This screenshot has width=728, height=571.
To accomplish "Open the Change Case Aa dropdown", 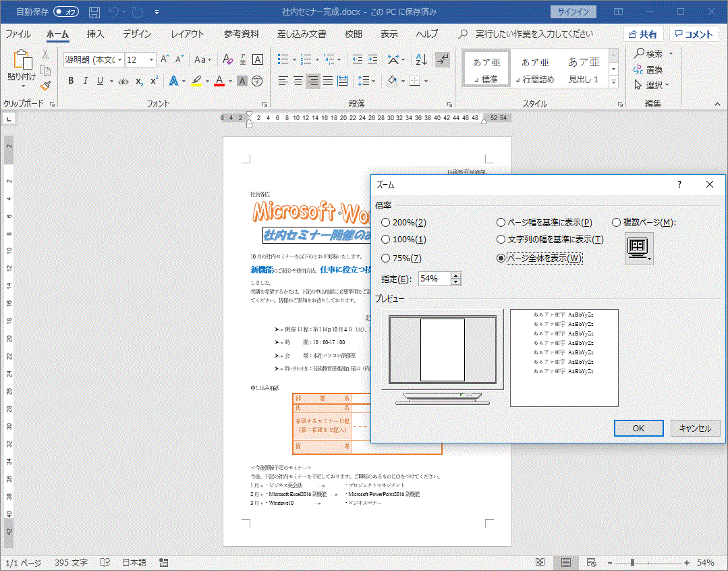I will click(202, 59).
